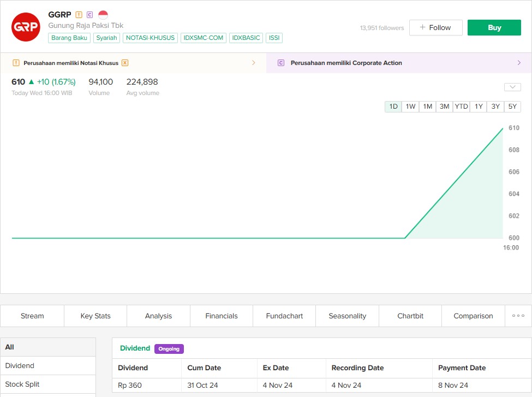Image resolution: width=532 pixels, height=397 pixels.
Task: Switch to the Seasonality tab
Action: (347, 316)
